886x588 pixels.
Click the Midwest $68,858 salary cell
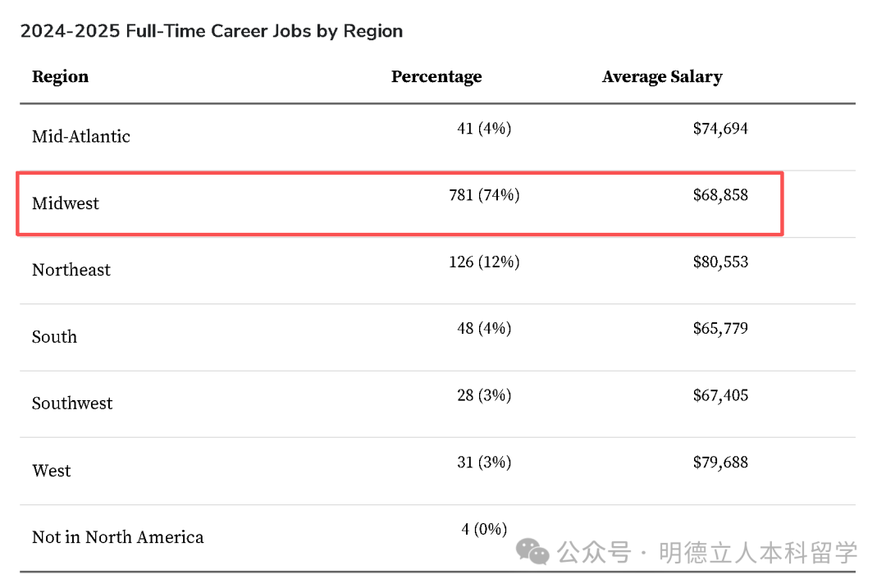point(720,195)
